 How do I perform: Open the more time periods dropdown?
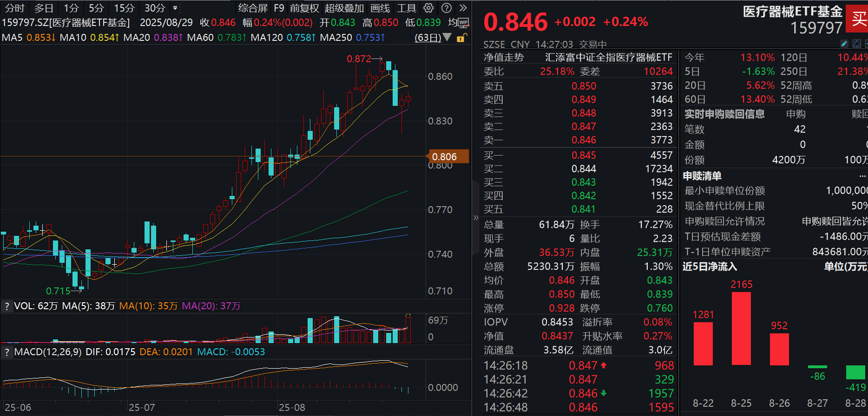click(175, 8)
